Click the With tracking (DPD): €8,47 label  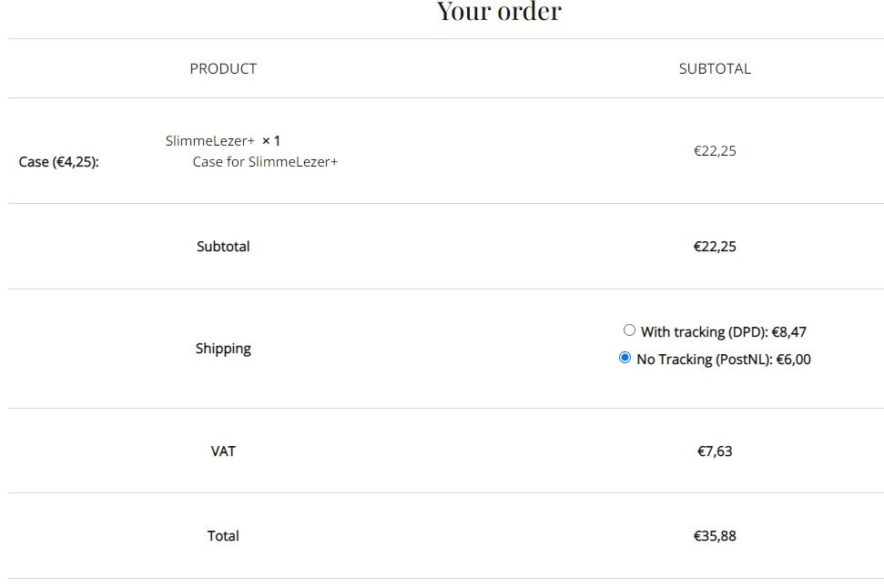pos(724,332)
